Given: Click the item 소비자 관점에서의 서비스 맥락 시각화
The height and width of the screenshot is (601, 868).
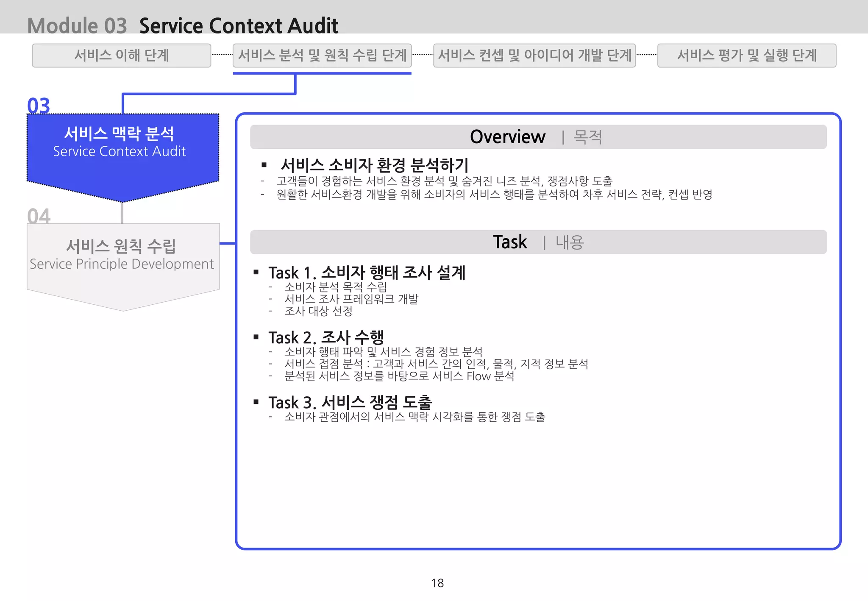Looking at the screenshot, I should pyautogui.click(x=415, y=417).
